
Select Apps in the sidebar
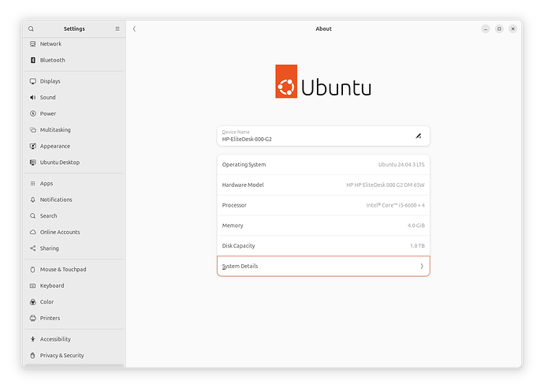(x=74, y=183)
